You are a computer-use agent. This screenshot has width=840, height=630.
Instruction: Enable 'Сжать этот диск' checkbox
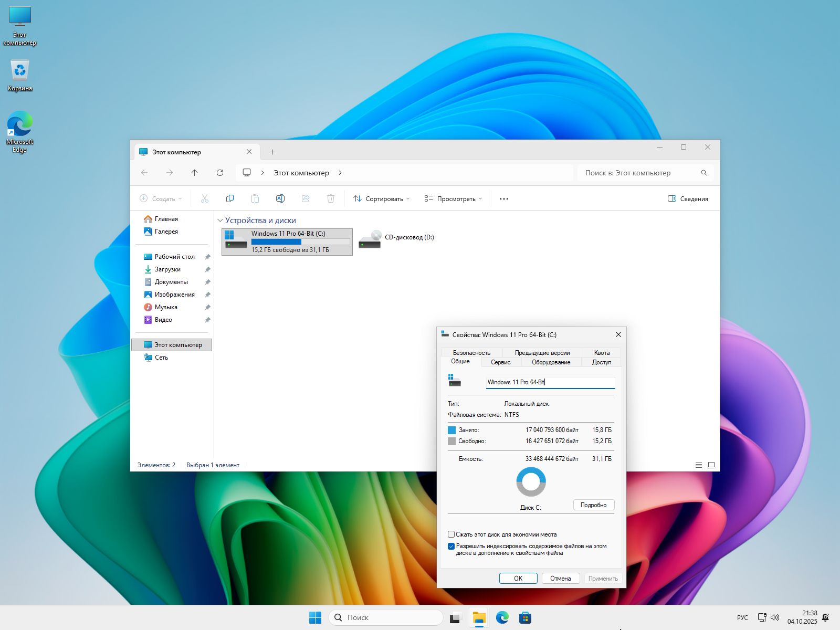pyautogui.click(x=451, y=534)
